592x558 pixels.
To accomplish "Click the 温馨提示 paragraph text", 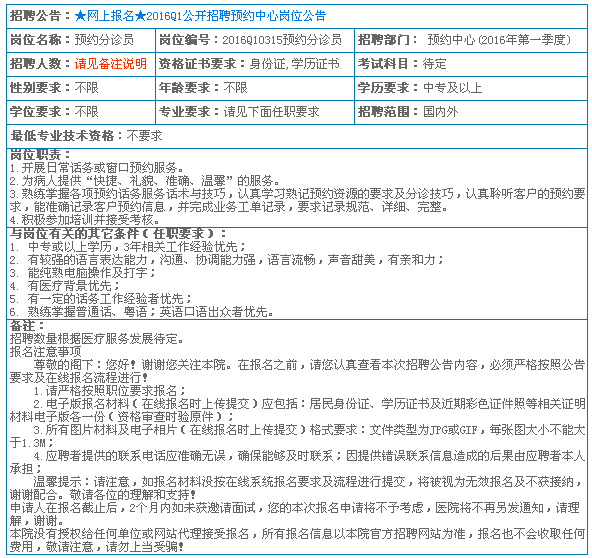I will point(297,488).
